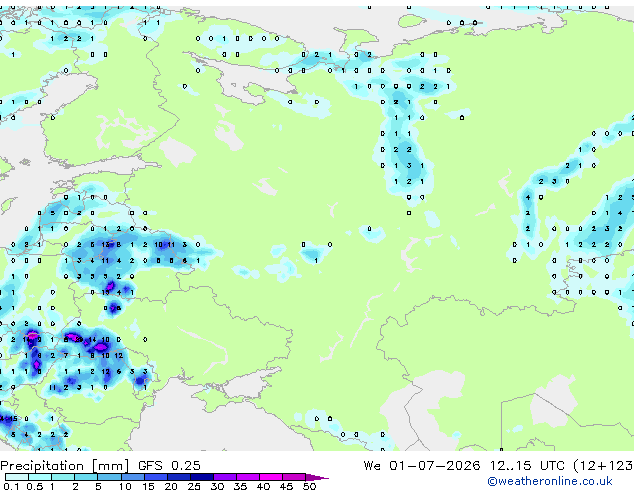Click the legend value label "25"
Viewport: 634px width, 490px height.
point(194,486)
